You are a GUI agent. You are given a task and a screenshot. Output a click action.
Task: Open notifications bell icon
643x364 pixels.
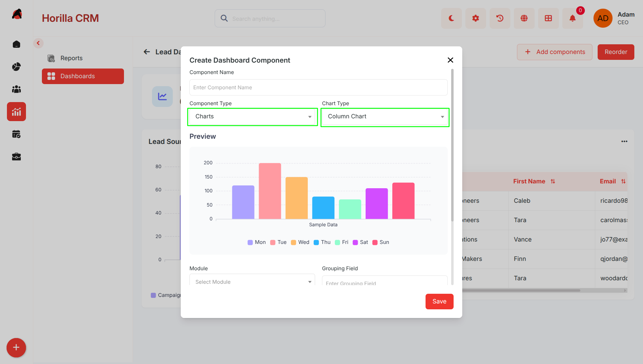coord(572,18)
